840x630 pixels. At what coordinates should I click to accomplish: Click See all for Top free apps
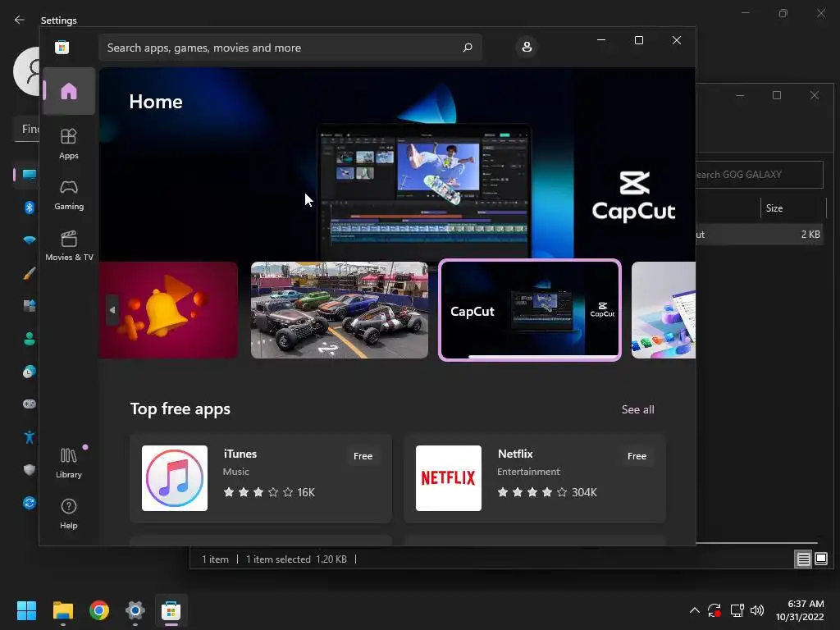(637, 409)
